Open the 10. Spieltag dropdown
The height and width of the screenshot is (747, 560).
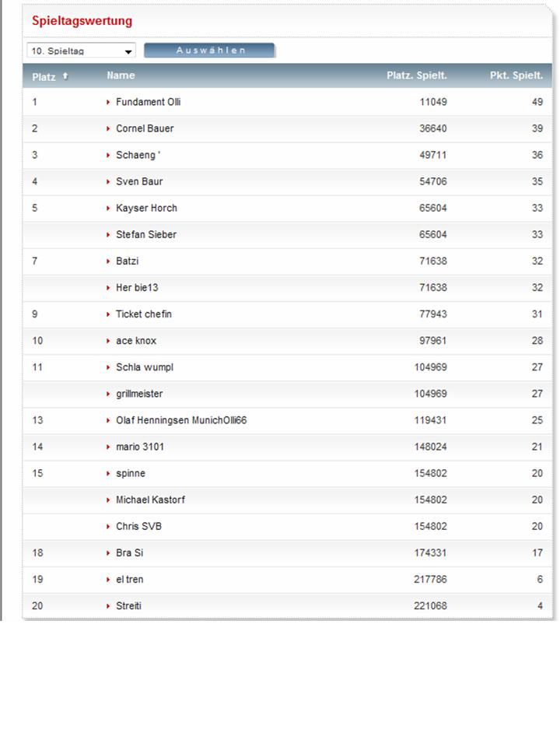(x=81, y=51)
